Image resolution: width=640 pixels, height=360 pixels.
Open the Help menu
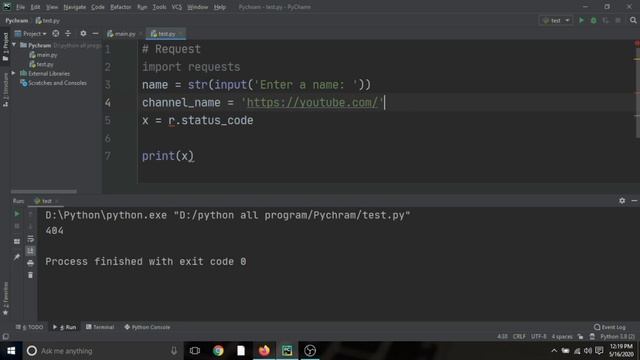click(220, 7)
